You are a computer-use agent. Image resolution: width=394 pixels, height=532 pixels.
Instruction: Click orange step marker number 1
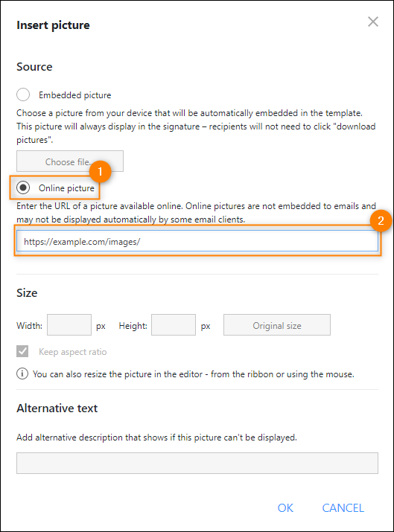[101, 171]
